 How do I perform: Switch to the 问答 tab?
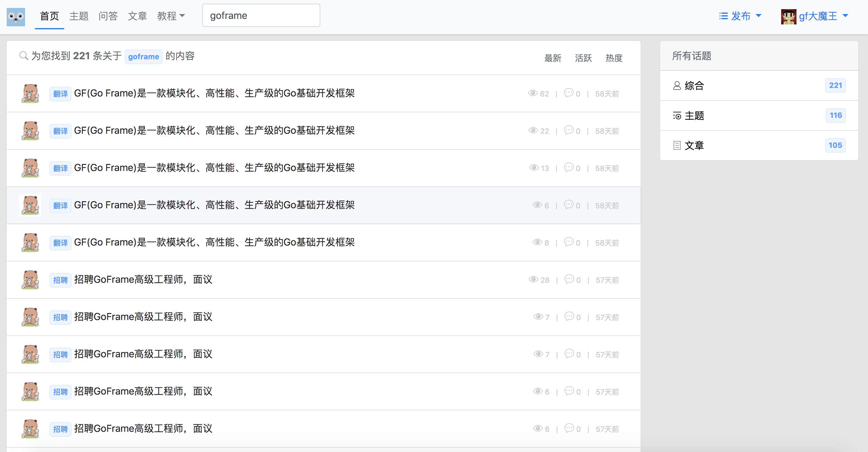tap(108, 16)
